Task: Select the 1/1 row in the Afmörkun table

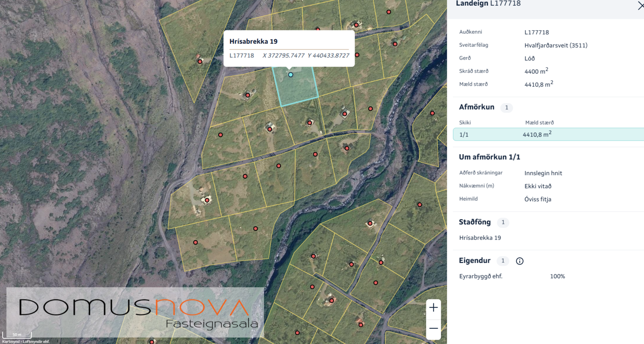Action: click(x=547, y=135)
